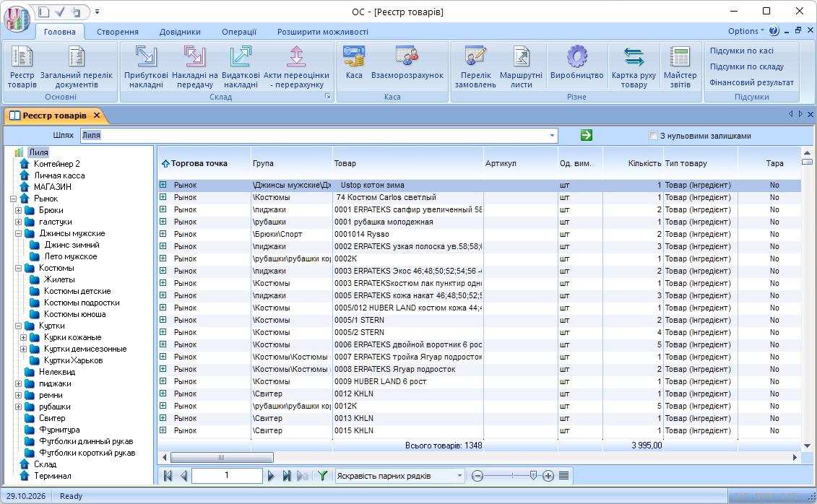Increase zoom with the plus button
817x504 pixels.
548,475
